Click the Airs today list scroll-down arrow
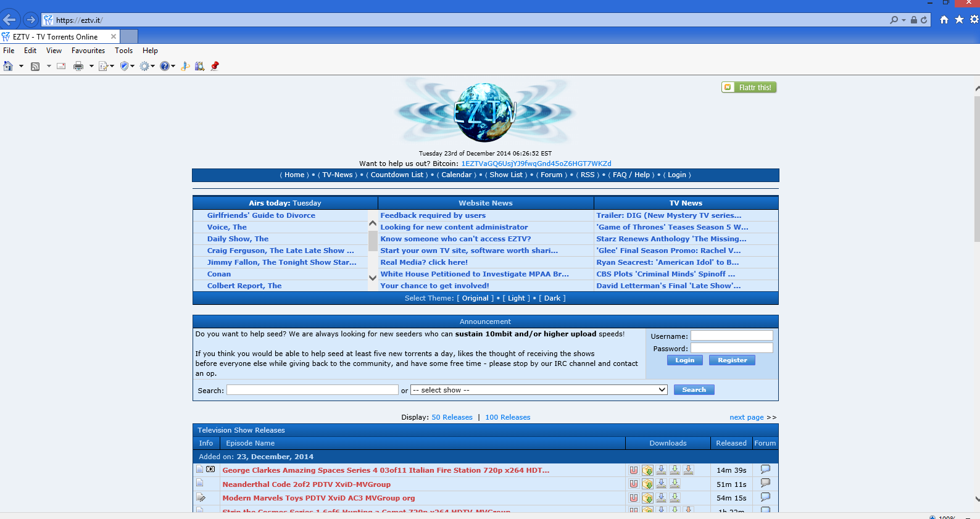 (373, 278)
